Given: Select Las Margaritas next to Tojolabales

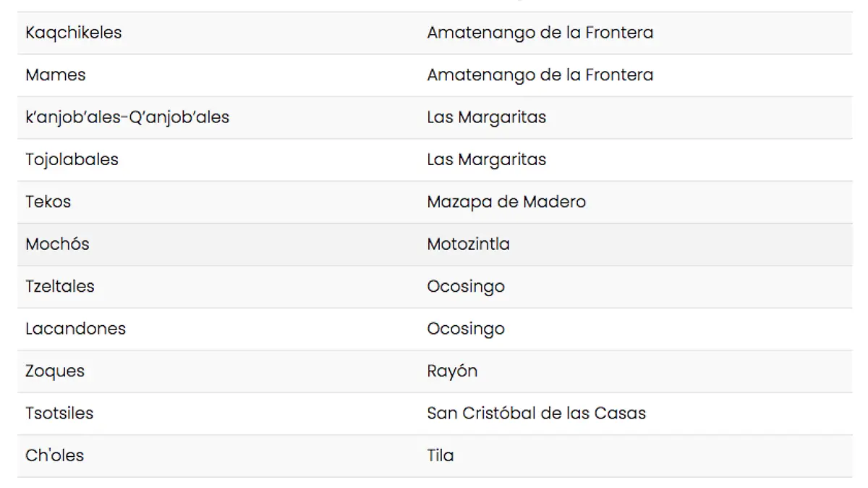Looking at the screenshot, I should (486, 159).
